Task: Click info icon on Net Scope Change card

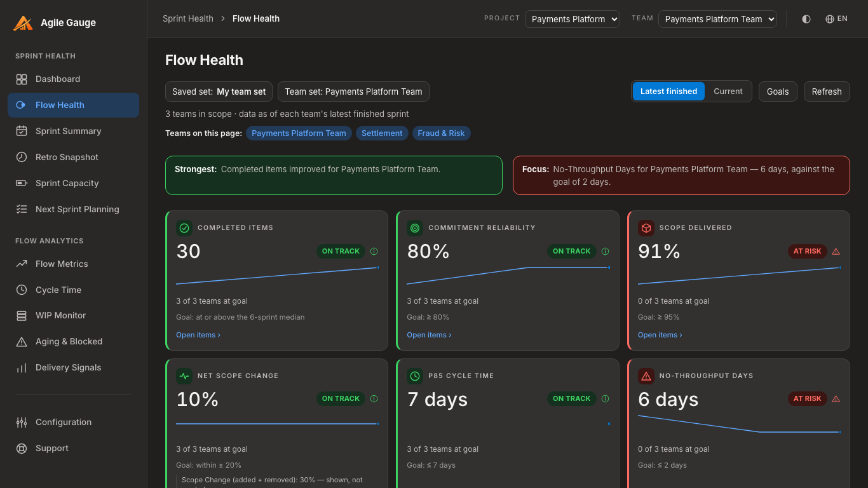Action: (x=374, y=398)
